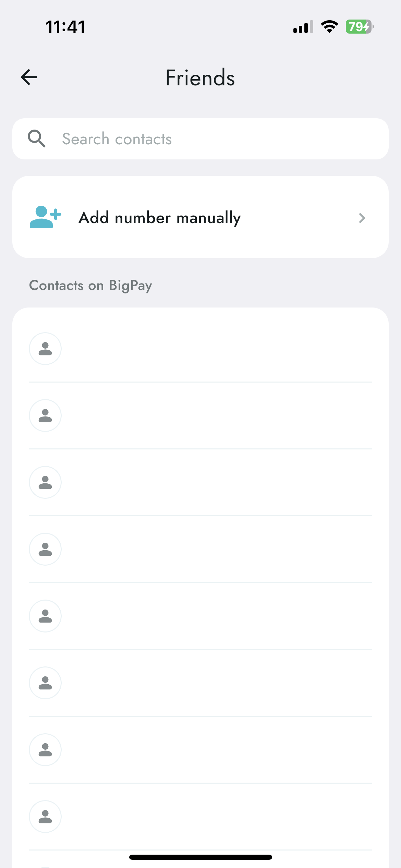Tap the clock showing 11:41
The height and width of the screenshot is (868, 401).
65,27
